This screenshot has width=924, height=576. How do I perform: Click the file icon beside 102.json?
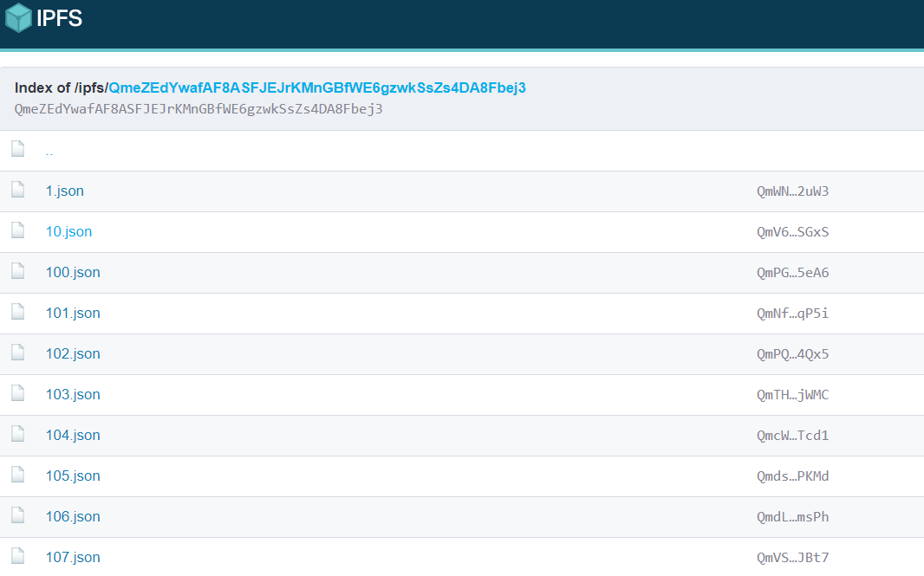17,353
